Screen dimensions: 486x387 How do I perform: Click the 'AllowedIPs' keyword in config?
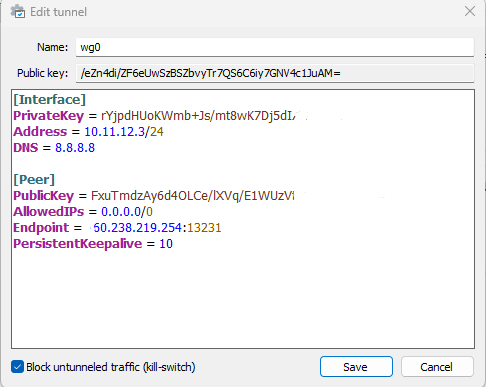tap(49, 212)
